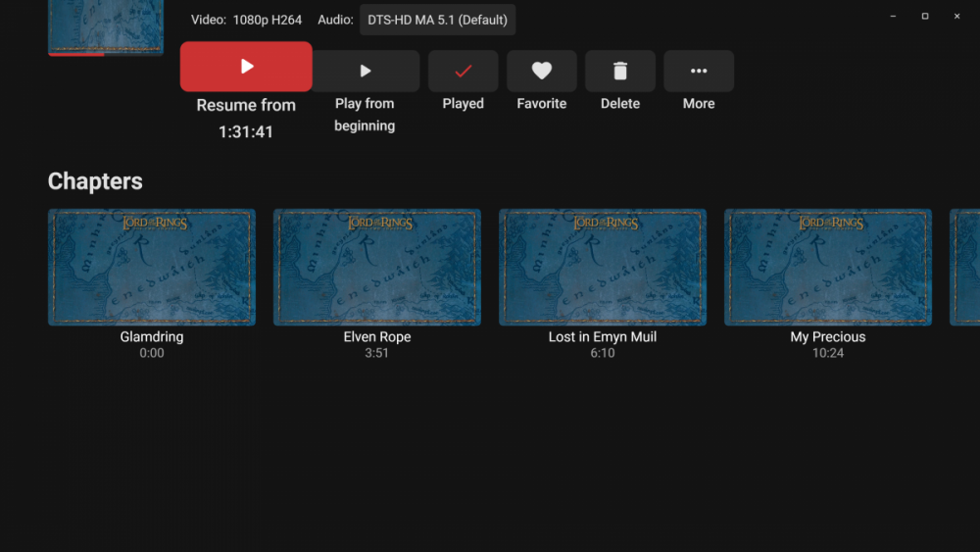Add to favorites with heart icon
This screenshot has height=552, width=980.
tap(542, 72)
